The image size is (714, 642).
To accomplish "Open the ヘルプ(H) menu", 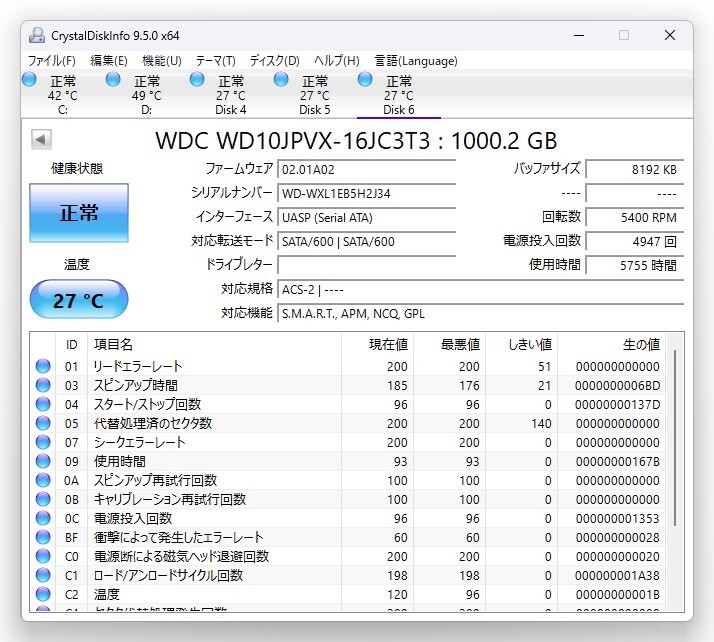I will pos(337,61).
